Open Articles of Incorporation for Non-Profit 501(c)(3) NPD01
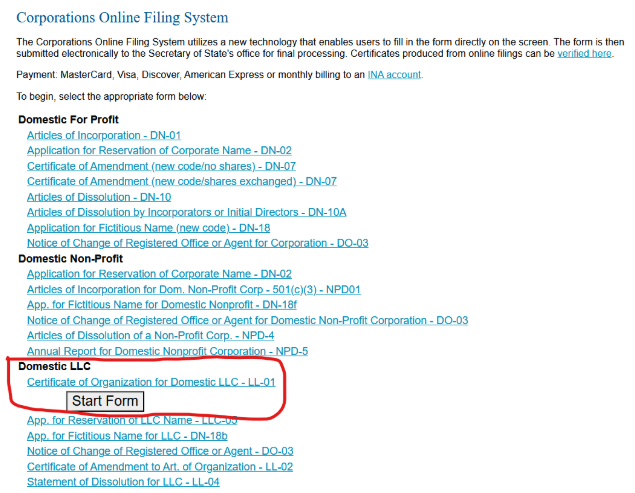 click(194, 290)
